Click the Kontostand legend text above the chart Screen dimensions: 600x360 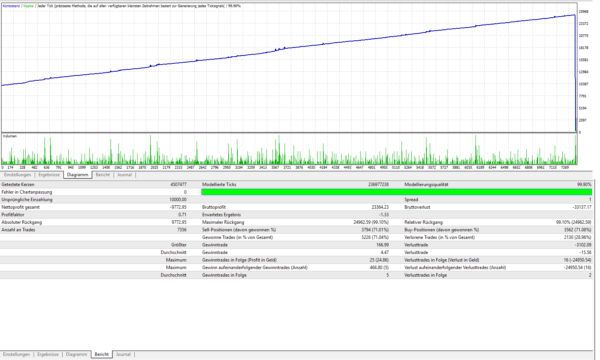[x=11, y=6]
